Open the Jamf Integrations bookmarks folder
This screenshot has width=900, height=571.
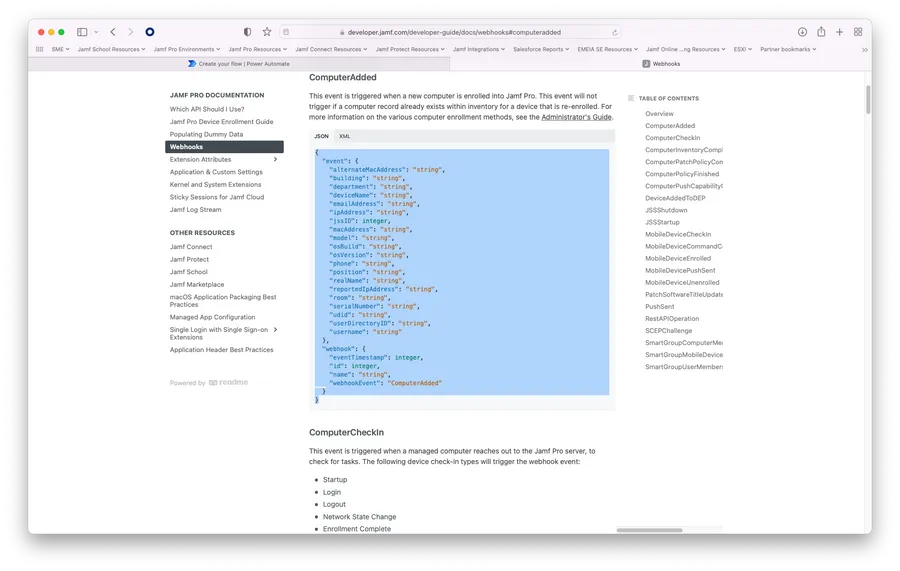pos(478,49)
